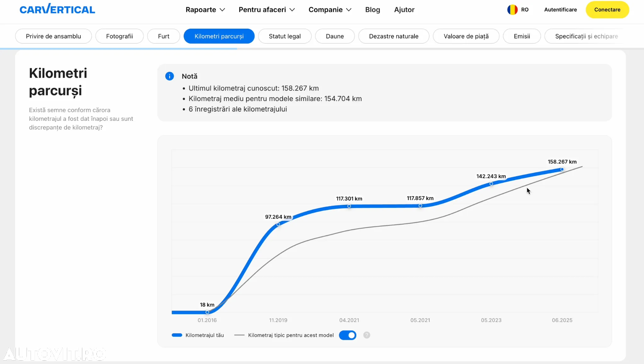Click the 04.2021 axis date
The width and height of the screenshot is (644, 364).
(349, 320)
